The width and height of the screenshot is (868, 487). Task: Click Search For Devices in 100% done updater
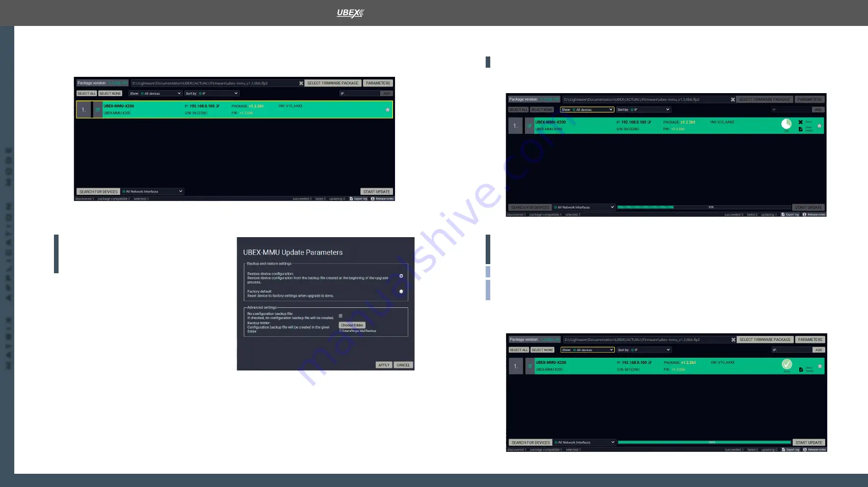[x=530, y=442]
